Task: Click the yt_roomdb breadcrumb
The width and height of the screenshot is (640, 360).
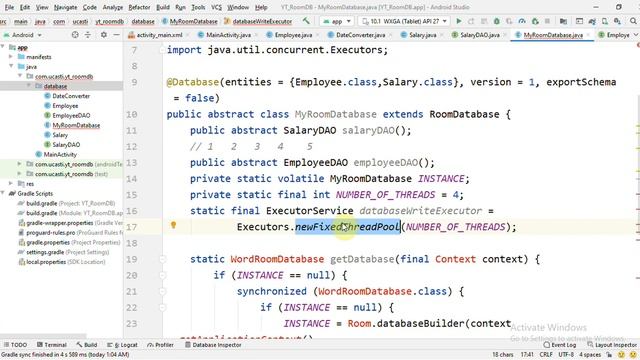Action: click(109, 21)
